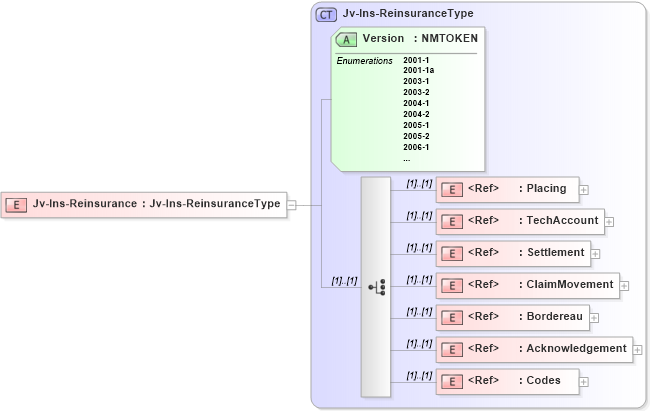Expand the Placing element
The height and width of the screenshot is (411, 650).
584,190
